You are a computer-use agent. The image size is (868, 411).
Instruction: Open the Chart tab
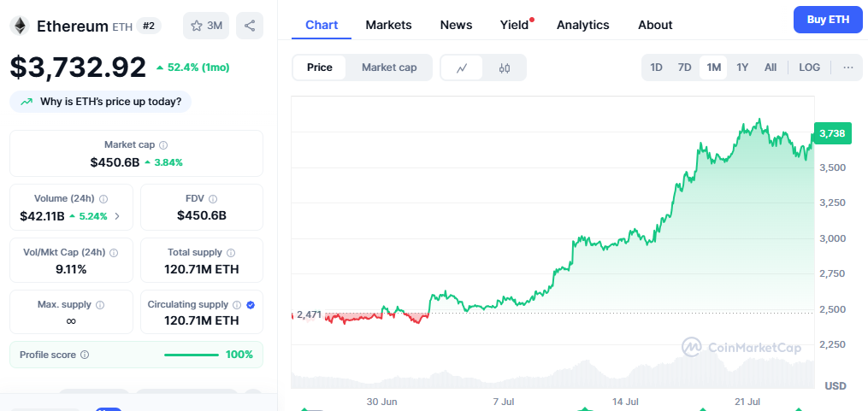pyautogui.click(x=322, y=25)
